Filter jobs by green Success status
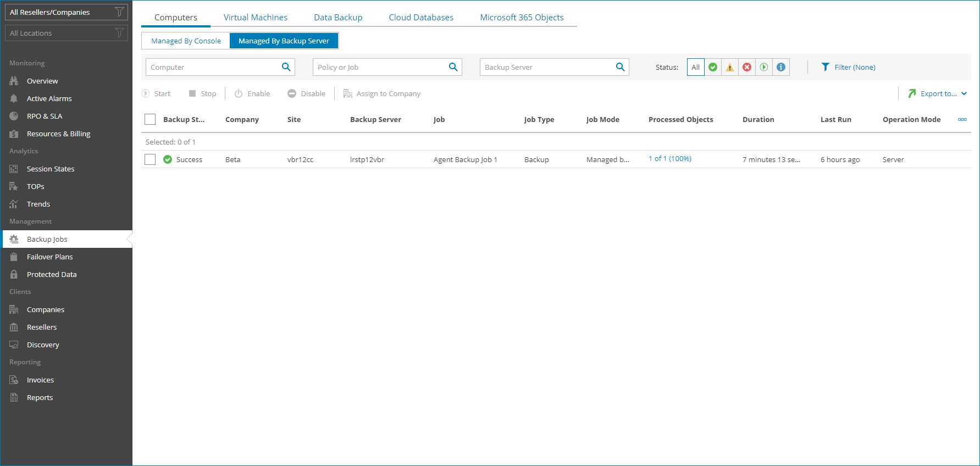 click(713, 67)
